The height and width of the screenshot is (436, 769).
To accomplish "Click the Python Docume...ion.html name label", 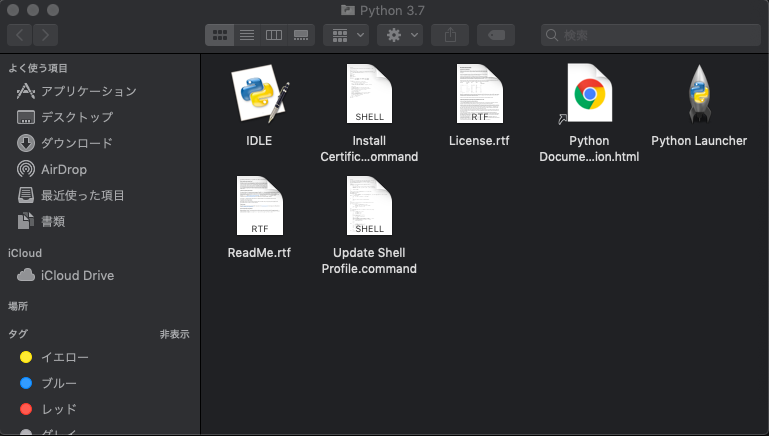I will 590,149.
